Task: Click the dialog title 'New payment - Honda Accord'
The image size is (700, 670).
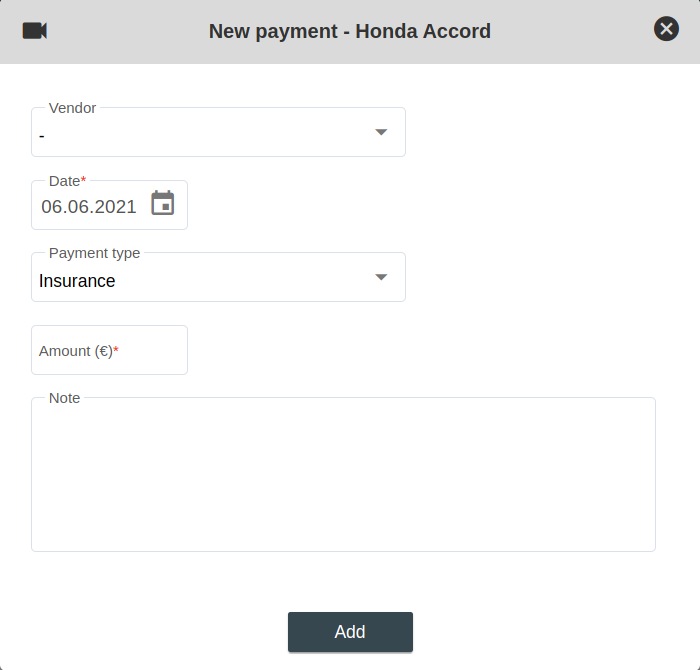Action: (350, 31)
